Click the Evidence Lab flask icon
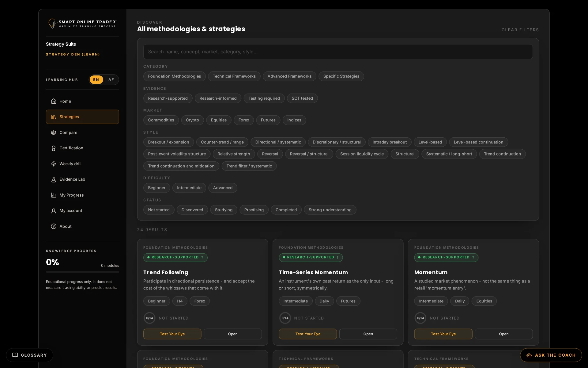This screenshot has height=368, width=588. pyautogui.click(x=54, y=179)
